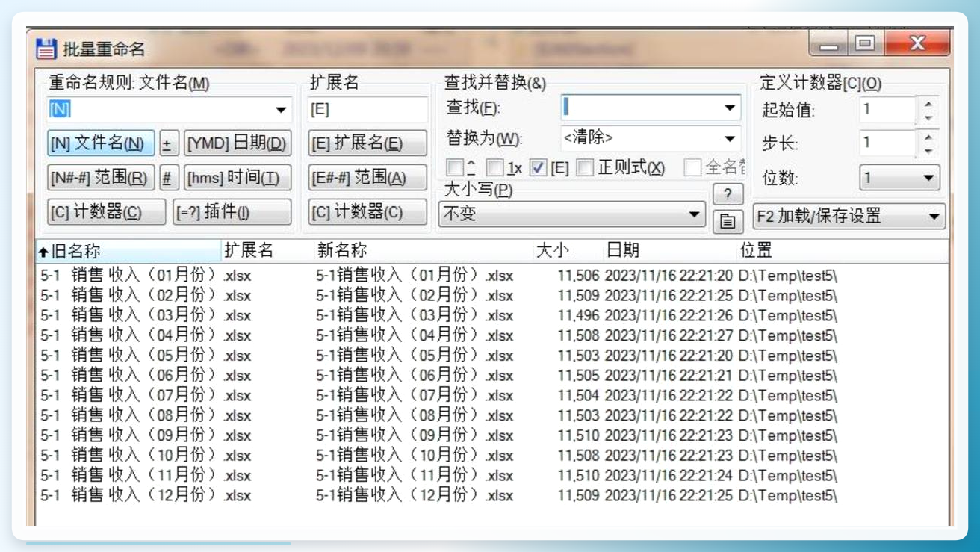The image size is (980, 552).
Task: Click new name 5-1销售收入（11月份）.xlsx
Action: click(415, 475)
